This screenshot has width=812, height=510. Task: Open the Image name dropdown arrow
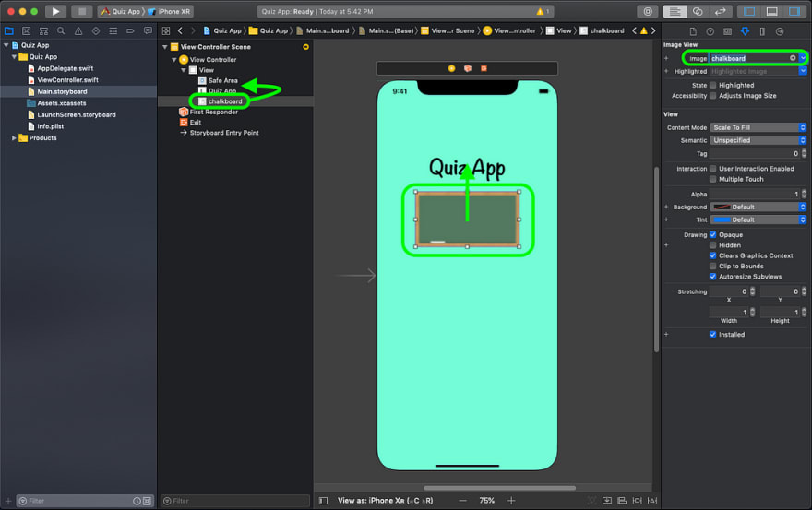[x=803, y=58]
